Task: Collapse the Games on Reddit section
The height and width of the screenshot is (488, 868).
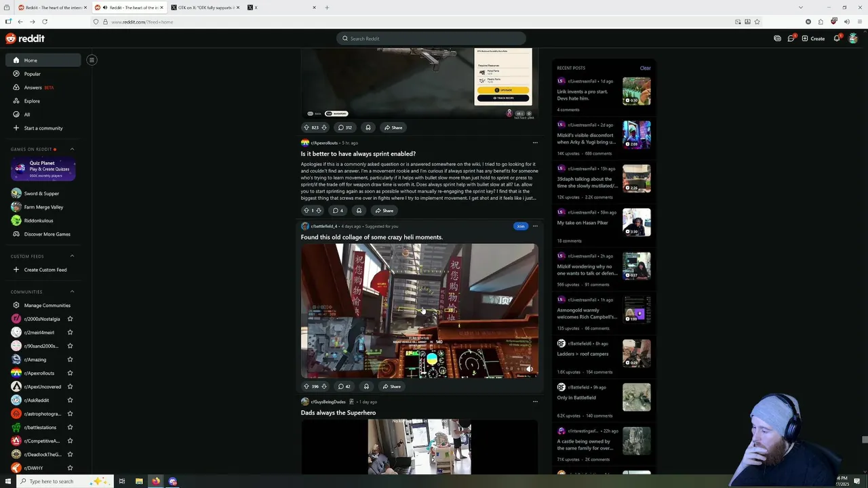Action: tap(72, 149)
